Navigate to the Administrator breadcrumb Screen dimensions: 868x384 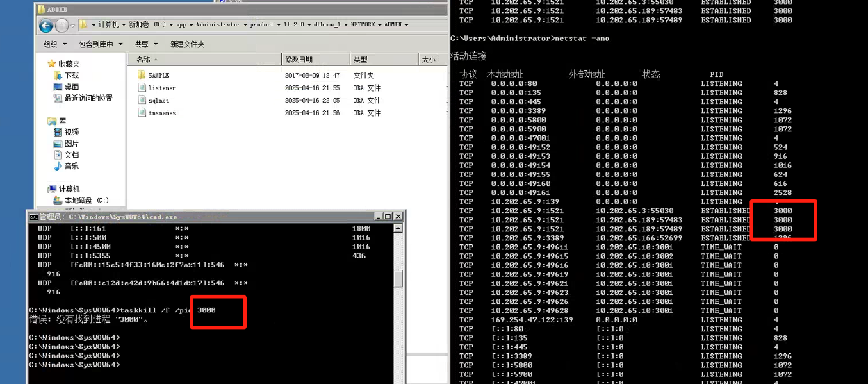point(218,24)
